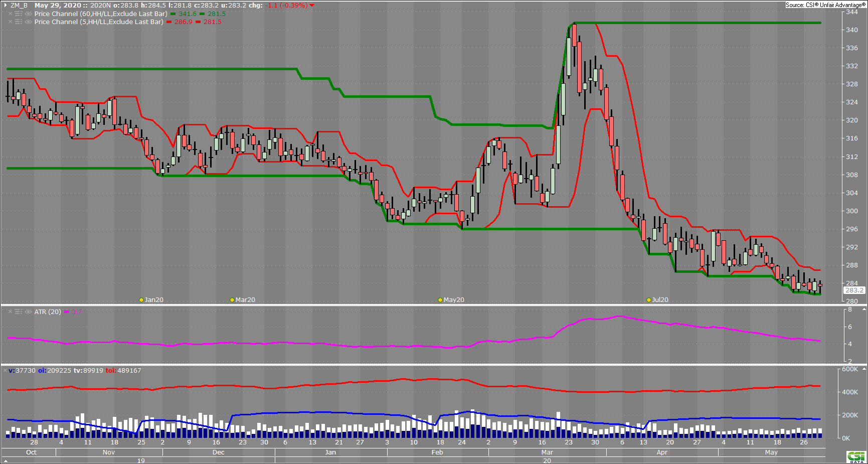
Task: Remove the Price Channel 60 indicator
Action: click(10, 14)
